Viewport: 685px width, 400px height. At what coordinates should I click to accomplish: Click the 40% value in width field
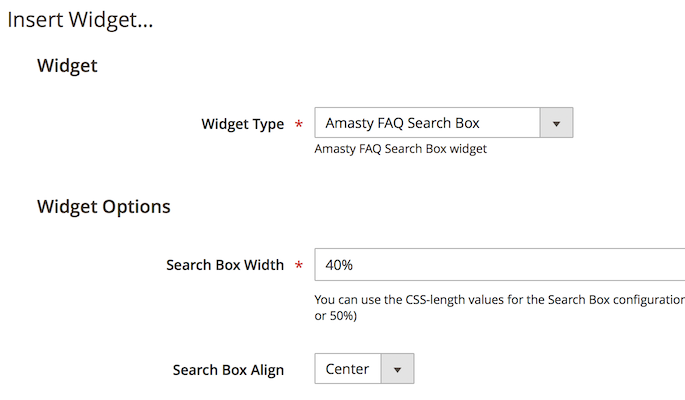click(x=339, y=265)
